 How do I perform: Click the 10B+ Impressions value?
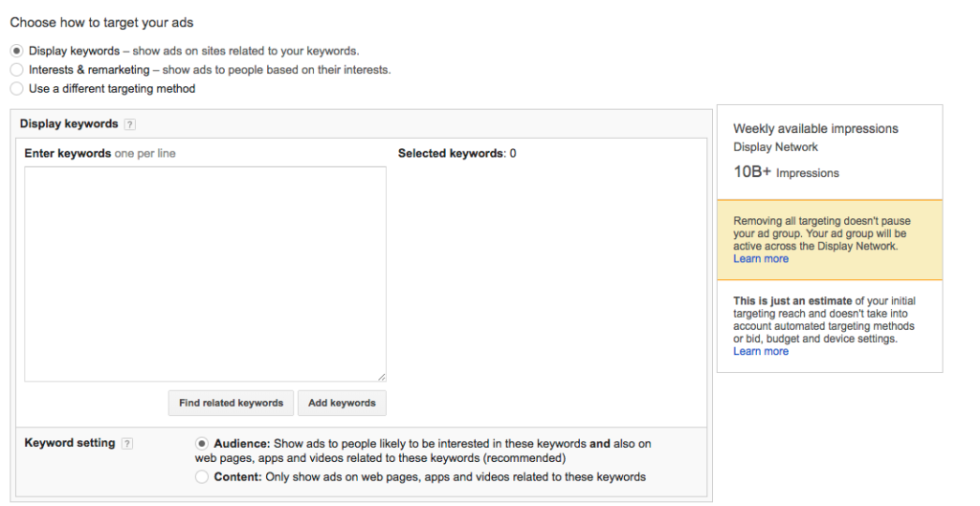(x=786, y=172)
